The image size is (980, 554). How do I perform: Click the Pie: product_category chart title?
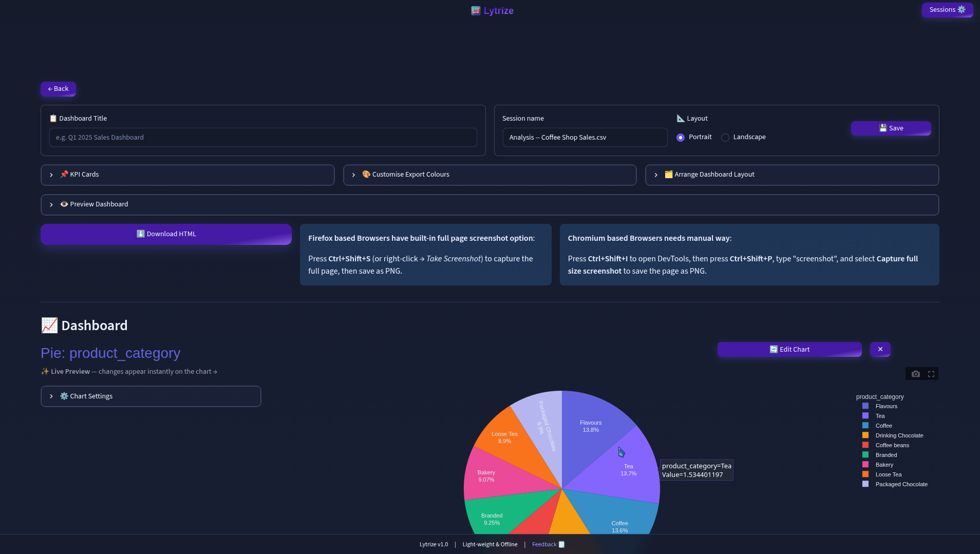pyautogui.click(x=110, y=353)
